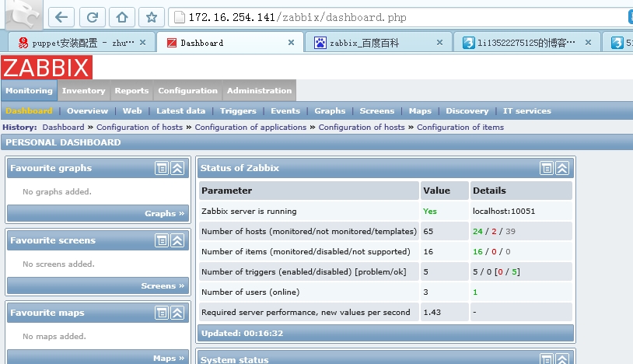Collapse the System status widget
Screen dimensions: 633x364
(x=562, y=359)
